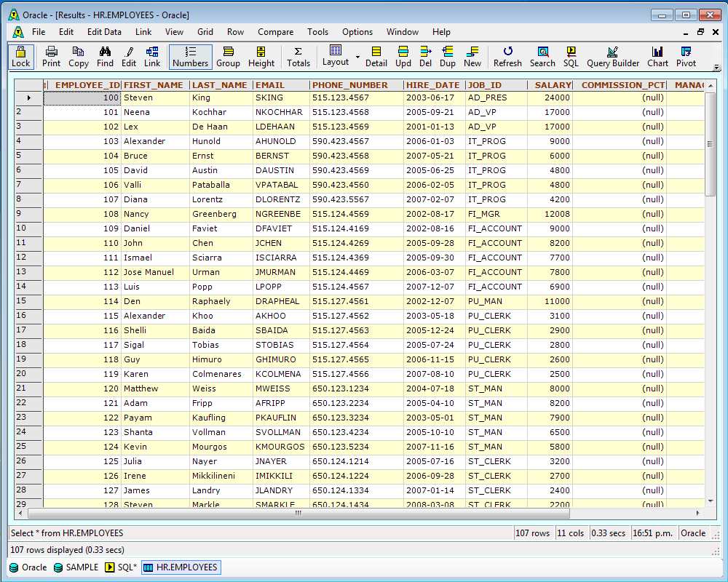Open the Window menu
The width and height of the screenshot is (728, 582).
click(403, 32)
